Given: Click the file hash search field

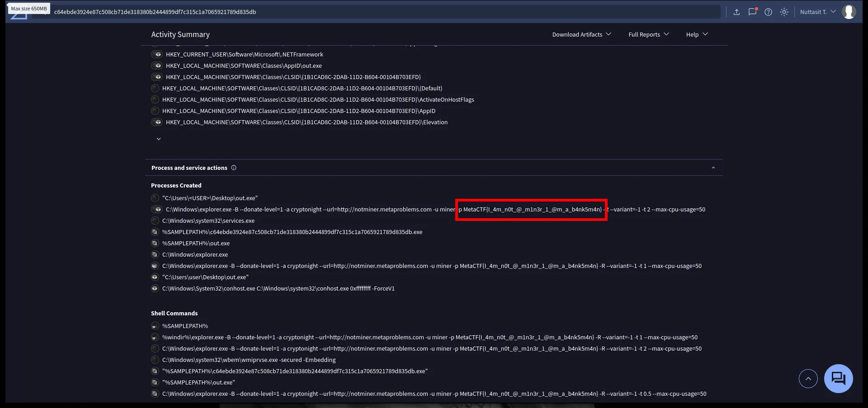Looking at the screenshot, I should [384, 12].
